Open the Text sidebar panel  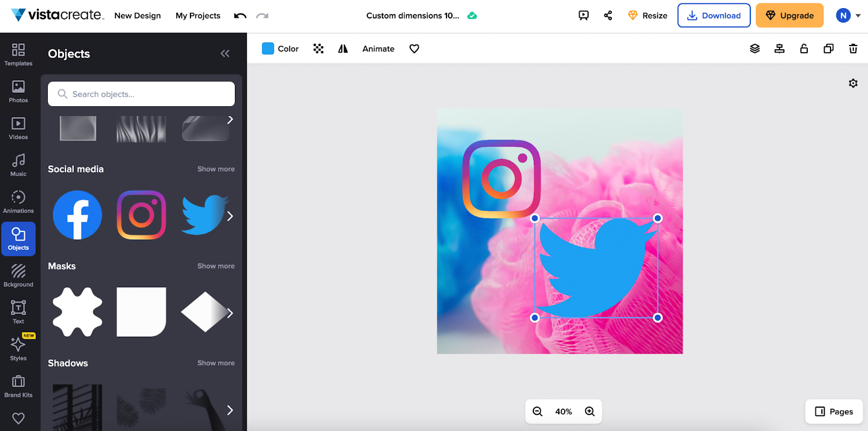click(18, 313)
